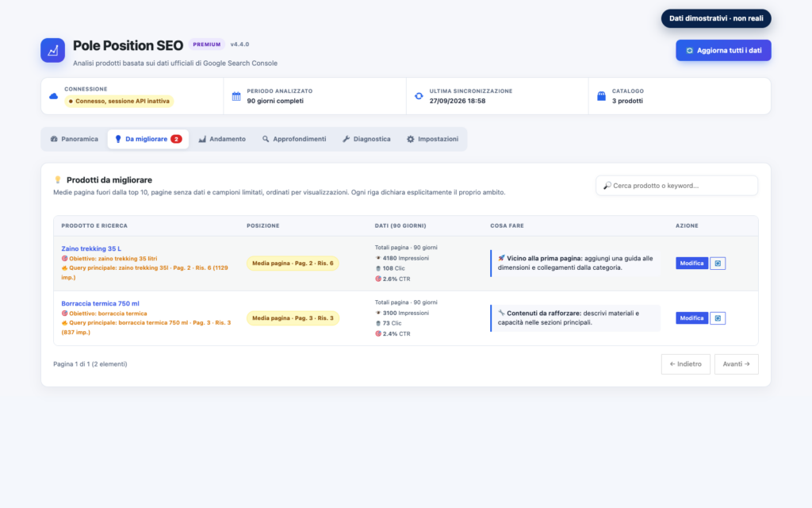Click the Pole Position SEO chart logo icon
Screen dimensions: 812x508
click(x=53, y=50)
